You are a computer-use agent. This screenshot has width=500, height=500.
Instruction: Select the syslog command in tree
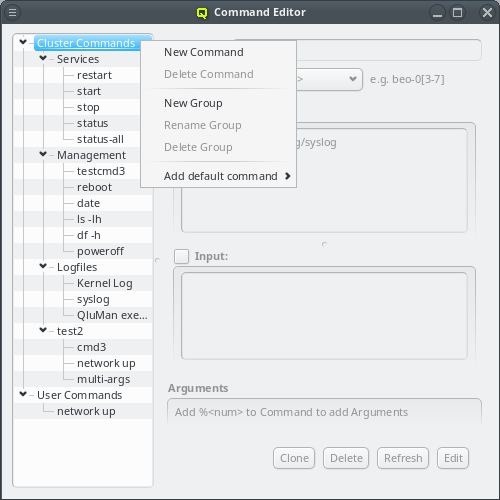(x=93, y=299)
